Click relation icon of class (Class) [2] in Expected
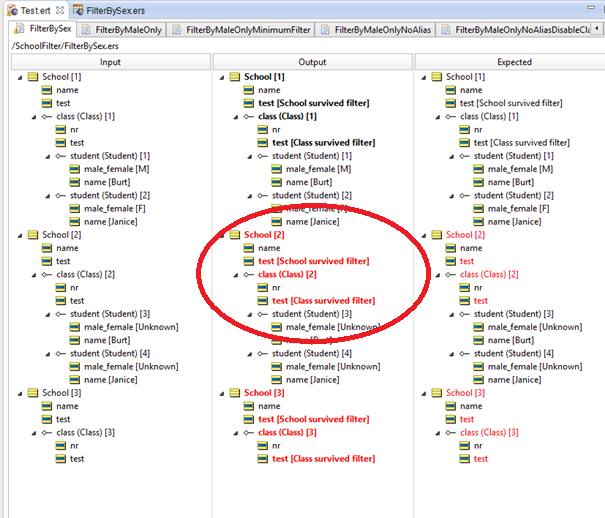Screen dimensions: 605x518 (451, 275)
